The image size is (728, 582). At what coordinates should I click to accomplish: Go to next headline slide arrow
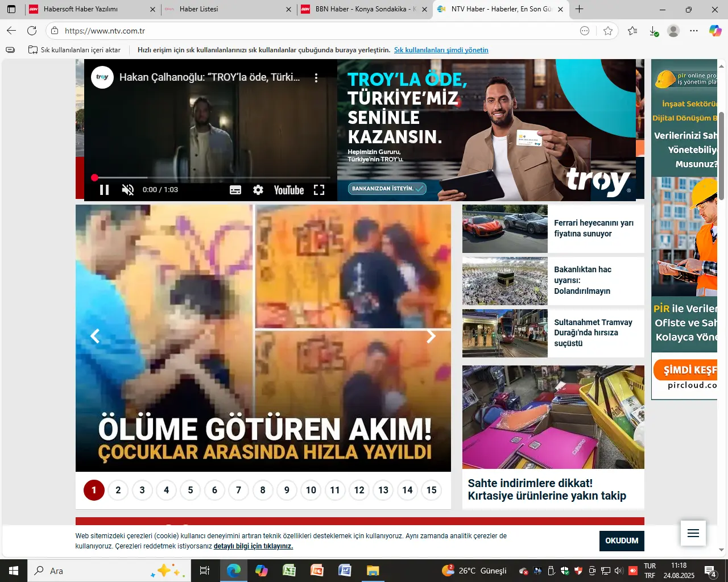(431, 336)
